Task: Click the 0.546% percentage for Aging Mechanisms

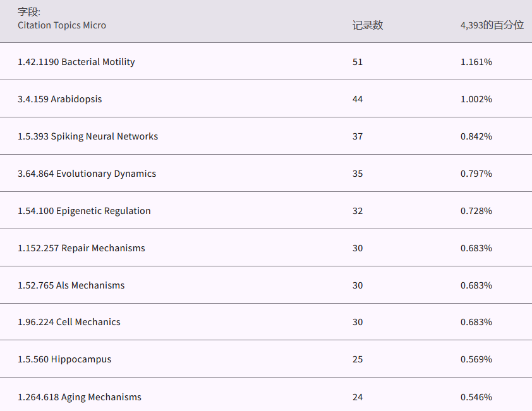Action: [476, 397]
